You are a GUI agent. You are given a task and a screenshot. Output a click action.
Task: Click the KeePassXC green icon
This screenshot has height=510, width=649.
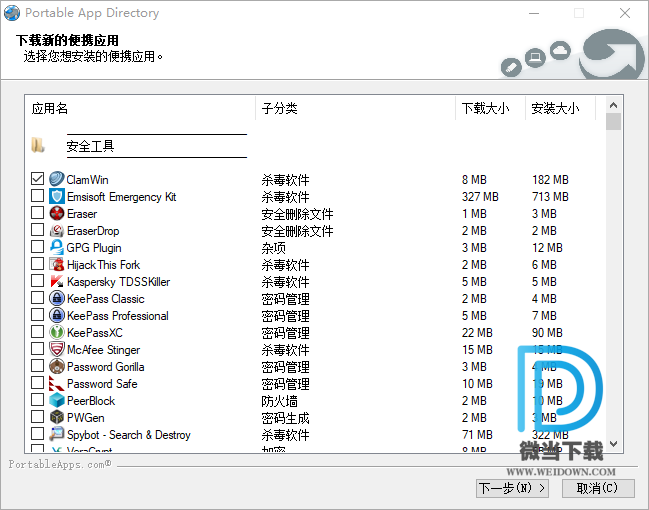(x=57, y=332)
